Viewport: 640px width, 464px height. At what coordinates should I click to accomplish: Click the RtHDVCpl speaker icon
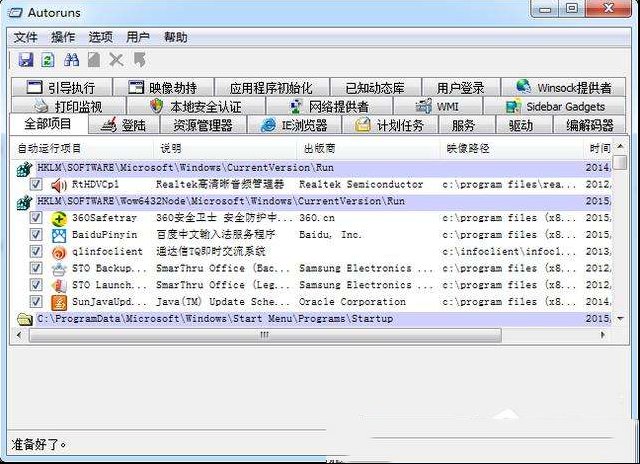[x=59, y=185]
